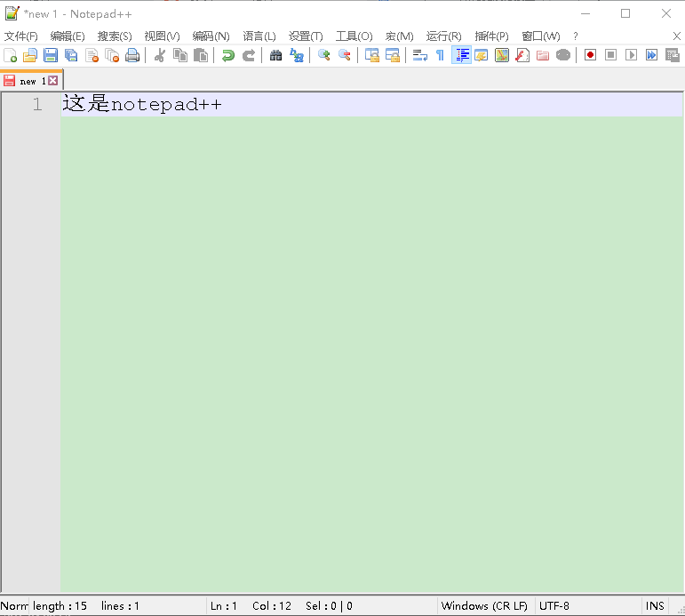Close all documents toolbar icon
This screenshot has height=616, width=685.
(112, 55)
